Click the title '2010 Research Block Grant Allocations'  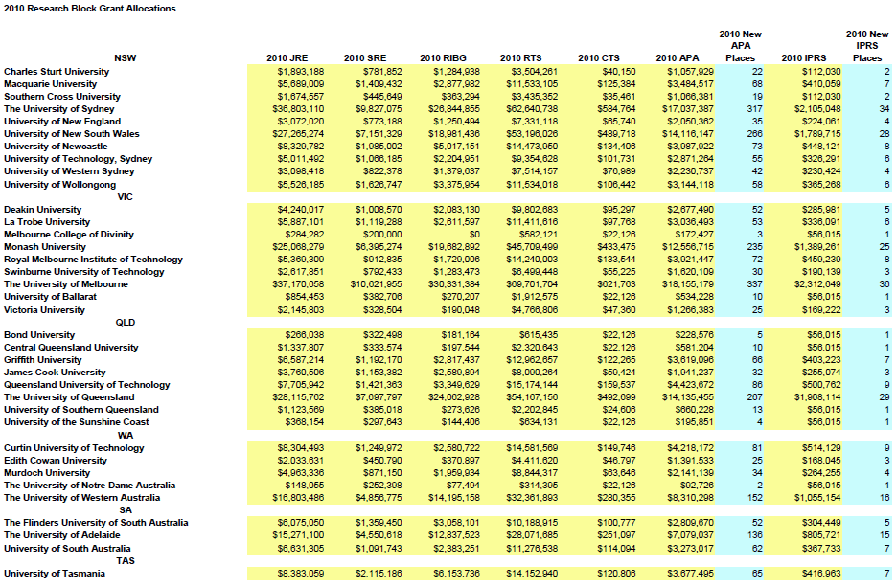90,9
